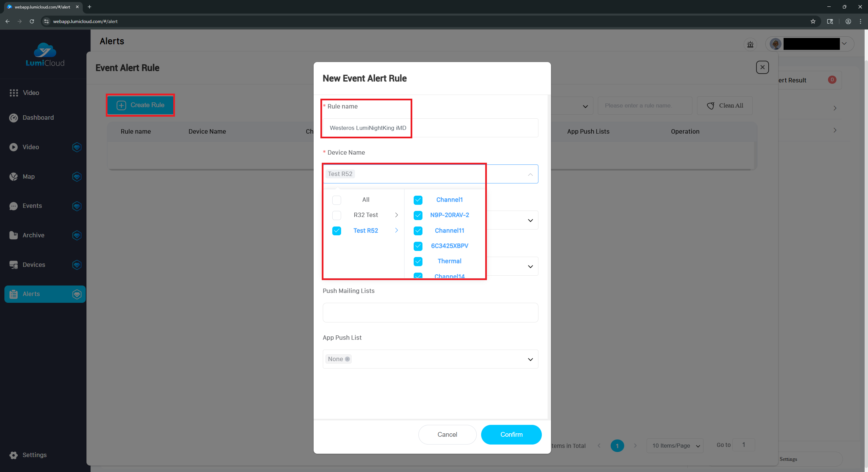Click the LumiCloud logo
The image size is (868, 472).
pyautogui.click(x=45, y=54)
